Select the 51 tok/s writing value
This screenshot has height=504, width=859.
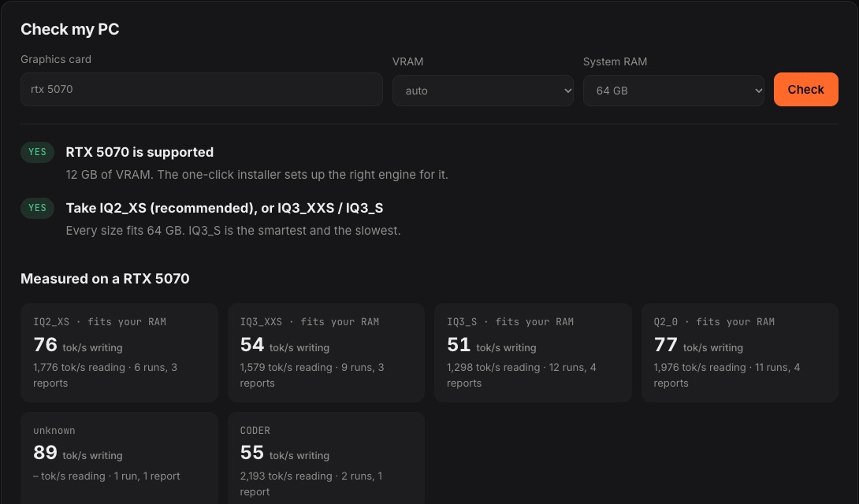point(492,345)
